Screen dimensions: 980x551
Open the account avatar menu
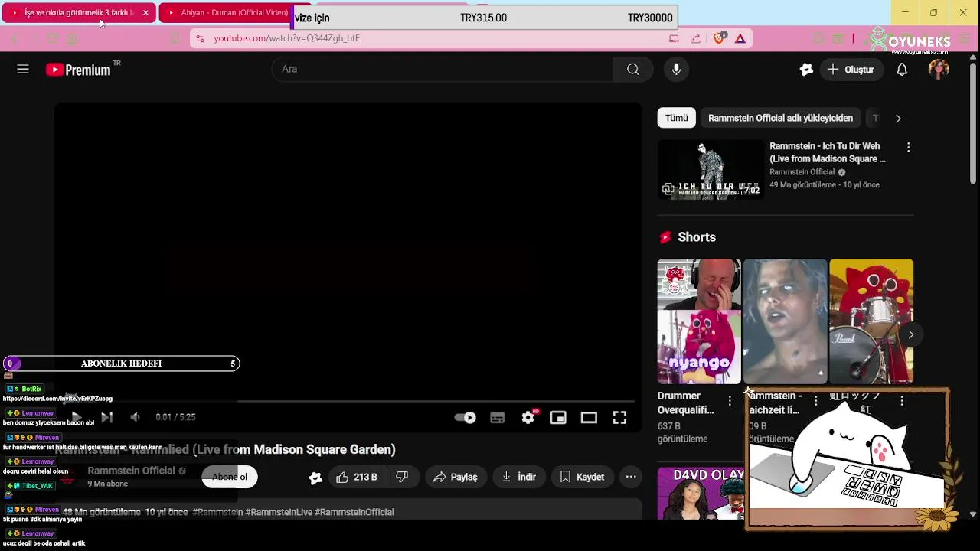[x=939, y=69]
